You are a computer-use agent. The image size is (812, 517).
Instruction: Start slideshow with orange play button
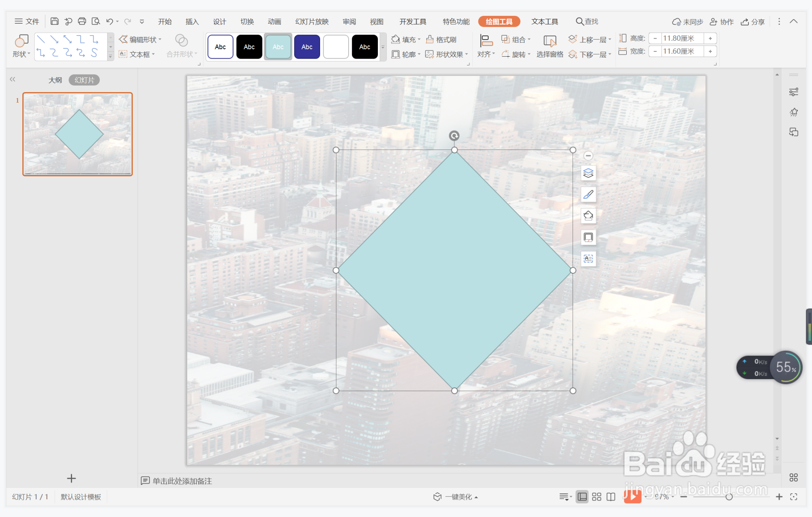632,496
